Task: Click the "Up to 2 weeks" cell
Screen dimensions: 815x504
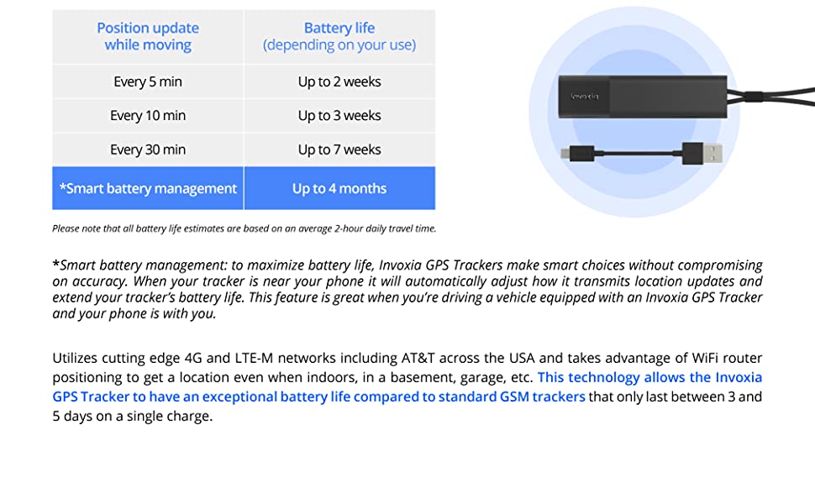Action: [339, 81]
